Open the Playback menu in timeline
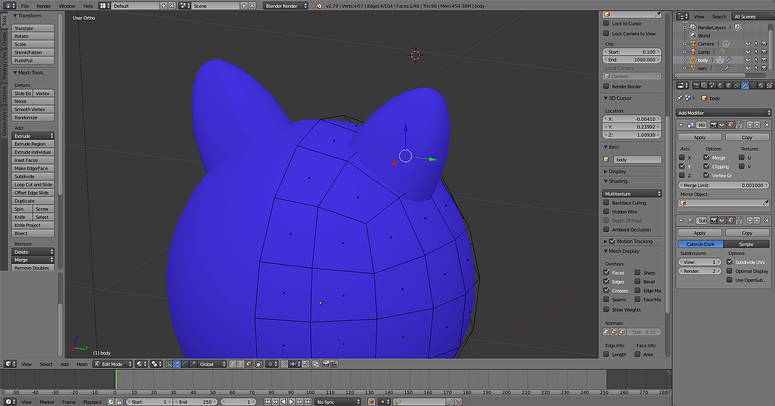 coord(92,402)
